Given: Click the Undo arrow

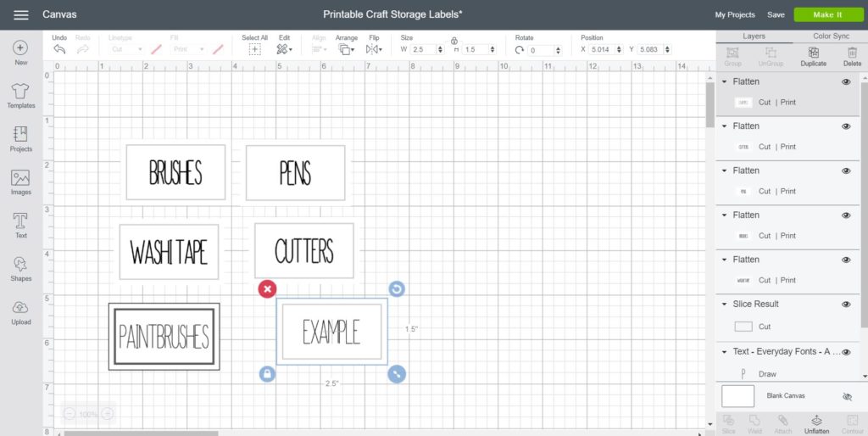Looking at the screenshot, I should (x=59, y=49).
